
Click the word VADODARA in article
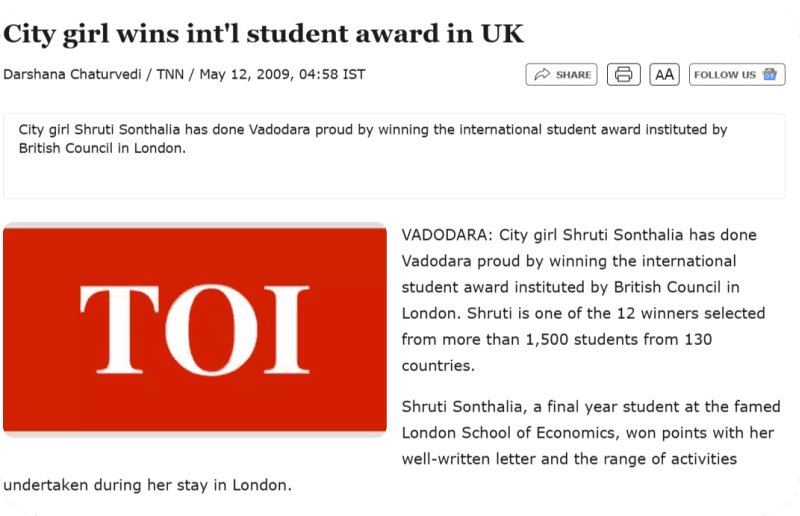pyautogui.click(x=447, y=235)
